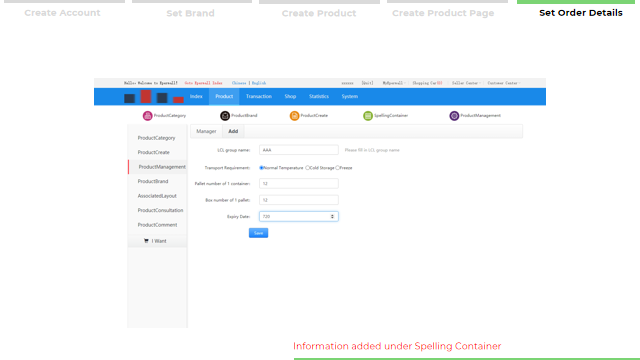Focus Box number of 1 pallet field
Viewport: 640px width, 360px height.
(x=299, y=200)
